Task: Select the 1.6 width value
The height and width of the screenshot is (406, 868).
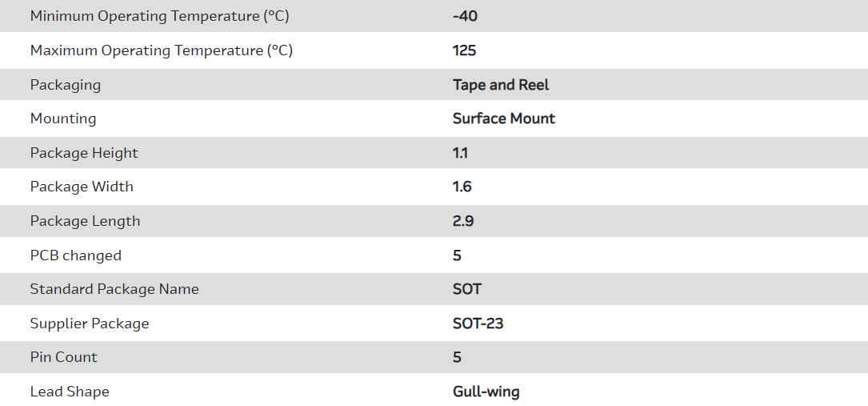Action: pyautogui.click(x=462, y=187)
